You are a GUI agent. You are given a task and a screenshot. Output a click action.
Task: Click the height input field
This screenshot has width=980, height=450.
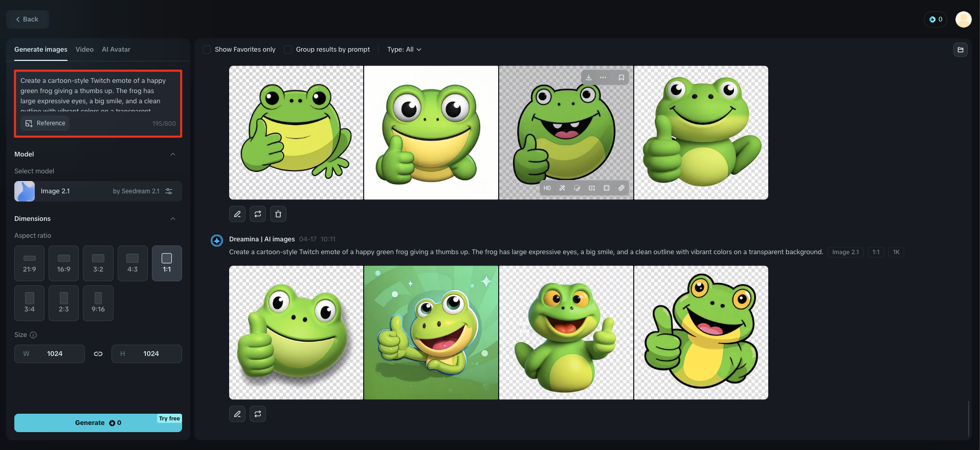pos(147,354)
